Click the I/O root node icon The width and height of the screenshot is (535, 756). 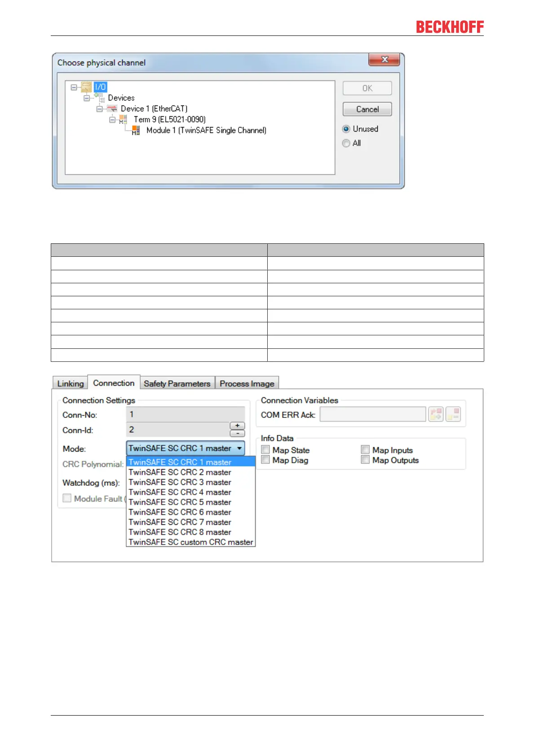(86, 87)
